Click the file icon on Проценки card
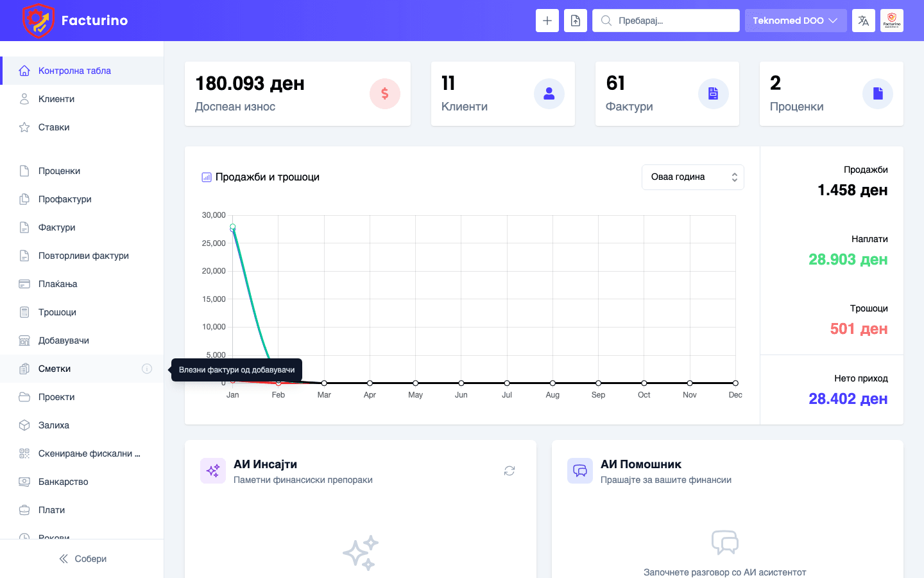 click(x=878, y=94)
